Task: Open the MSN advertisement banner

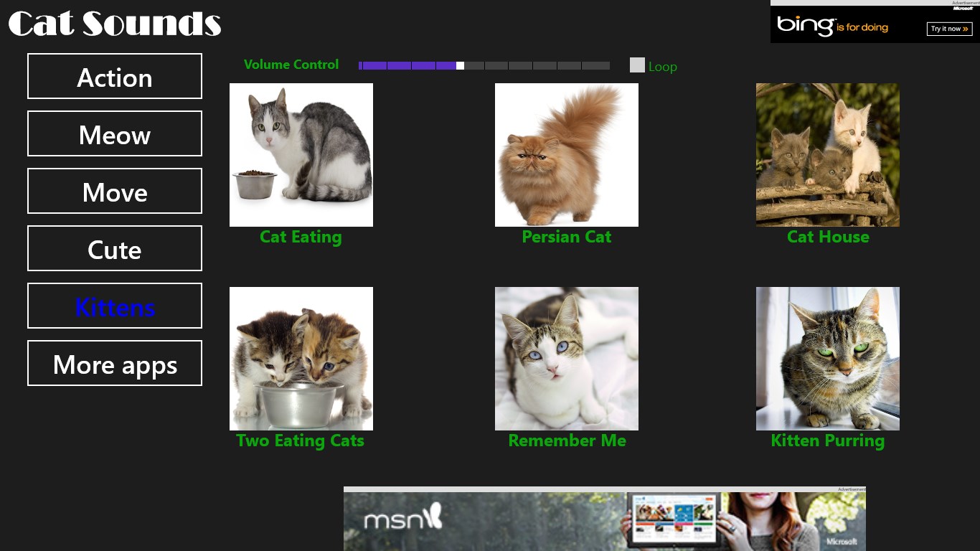Action: (x=605, y=521)
